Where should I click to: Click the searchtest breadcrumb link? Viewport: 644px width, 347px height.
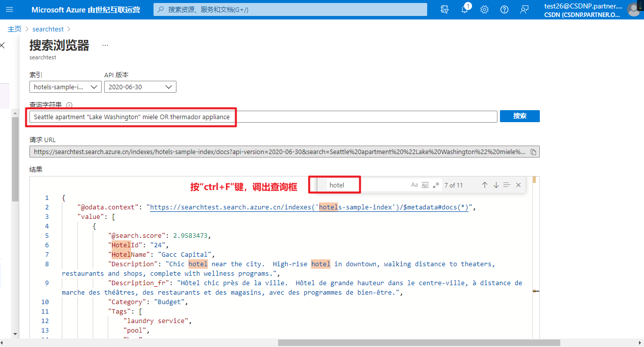48,29
